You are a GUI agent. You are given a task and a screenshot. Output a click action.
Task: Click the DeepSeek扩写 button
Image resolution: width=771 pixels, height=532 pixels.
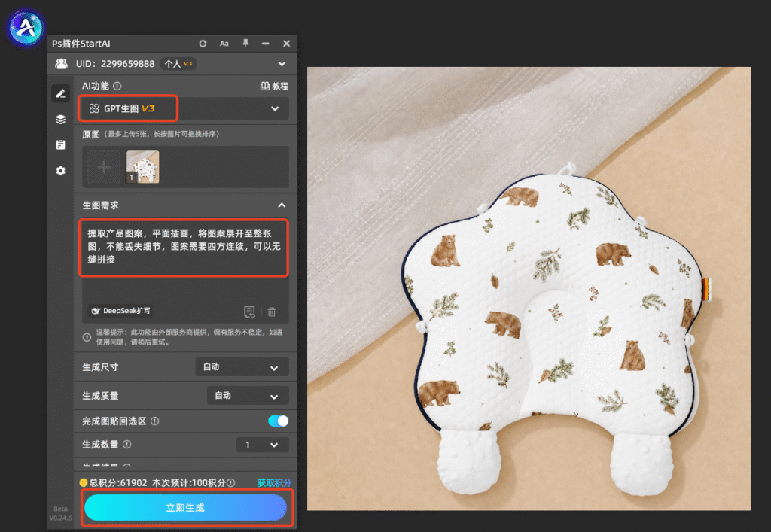[120, 311]
